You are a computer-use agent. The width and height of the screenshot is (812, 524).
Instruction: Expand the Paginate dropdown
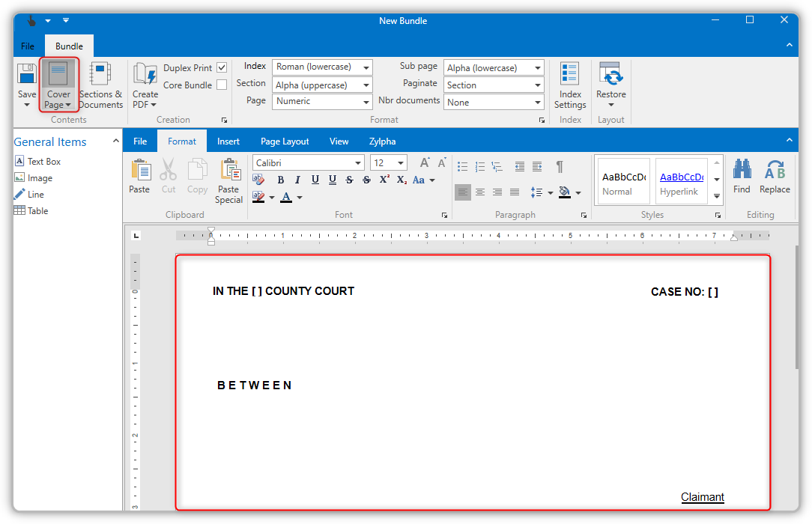click(x=538, y=85)
